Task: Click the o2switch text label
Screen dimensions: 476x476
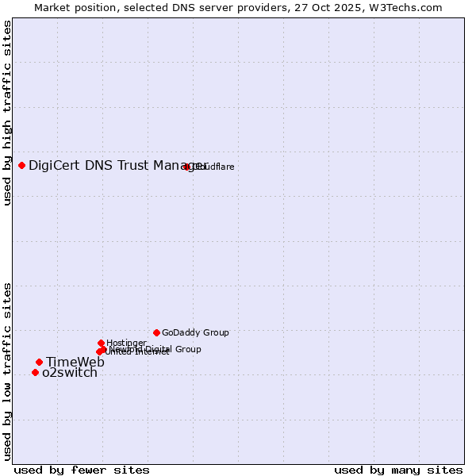Action: tap(69, 373)
